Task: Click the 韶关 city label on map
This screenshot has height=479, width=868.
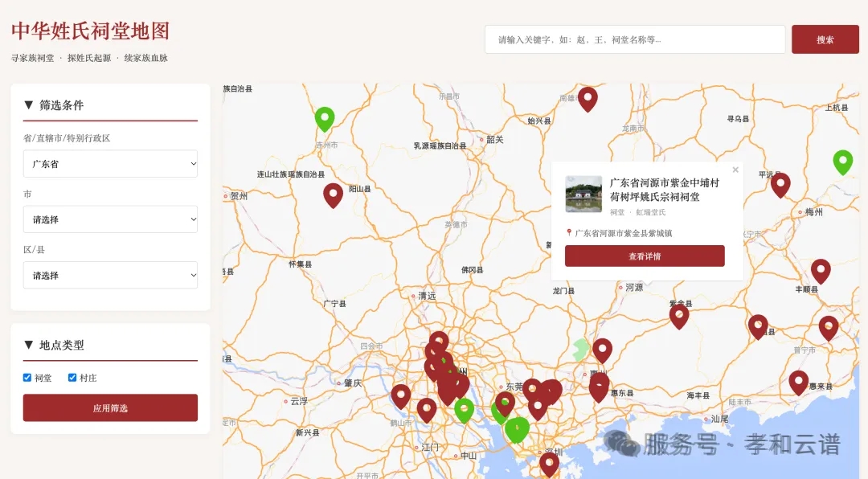Action: pos(495,140)
